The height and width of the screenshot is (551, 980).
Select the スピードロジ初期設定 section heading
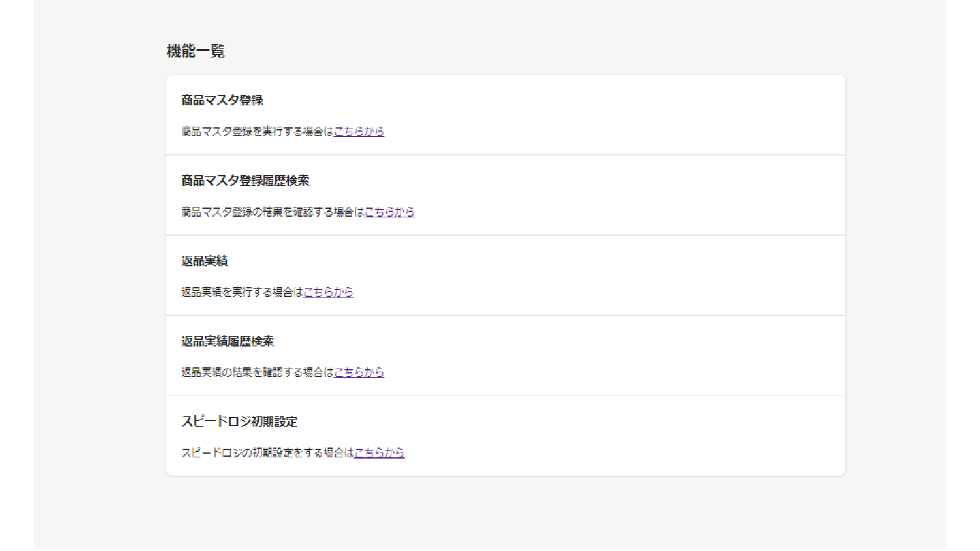239,421
